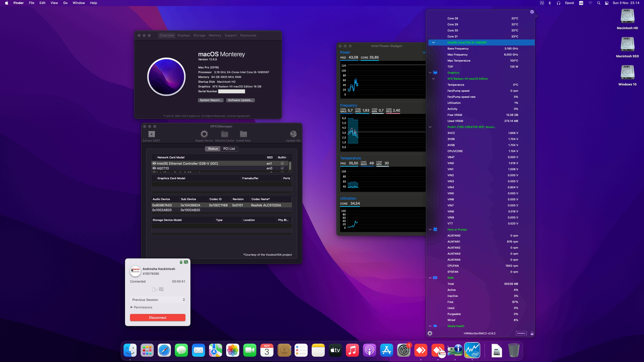Image resolution: width=644 pixels, height=362 pixels.
Task: Toggle the Builtin checkbox for AQC113
Action: (x=282, y=168)
